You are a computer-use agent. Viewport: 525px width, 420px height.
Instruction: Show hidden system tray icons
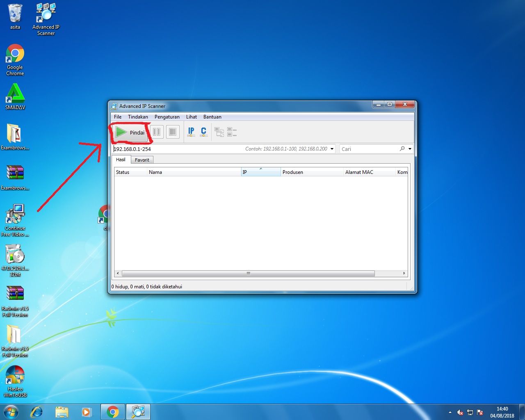450,412
